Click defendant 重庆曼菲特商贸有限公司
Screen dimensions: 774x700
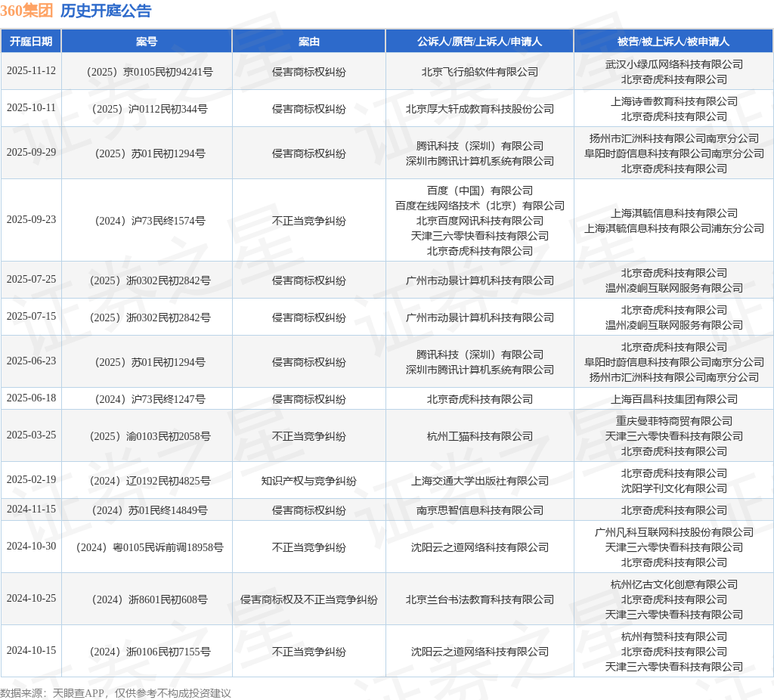tap(673, 421)
